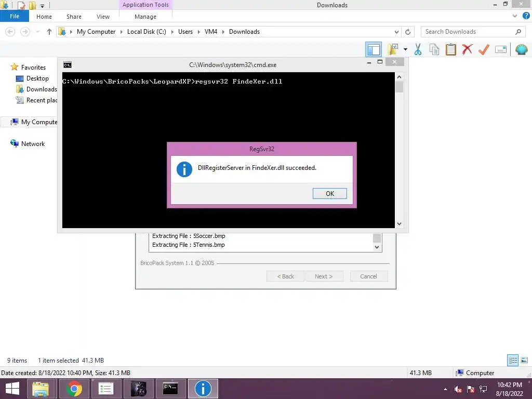Viewport: 532px width, 399px height.
Task: Click the Quick Access properties icon in title bar
Action: click(21, 5)
